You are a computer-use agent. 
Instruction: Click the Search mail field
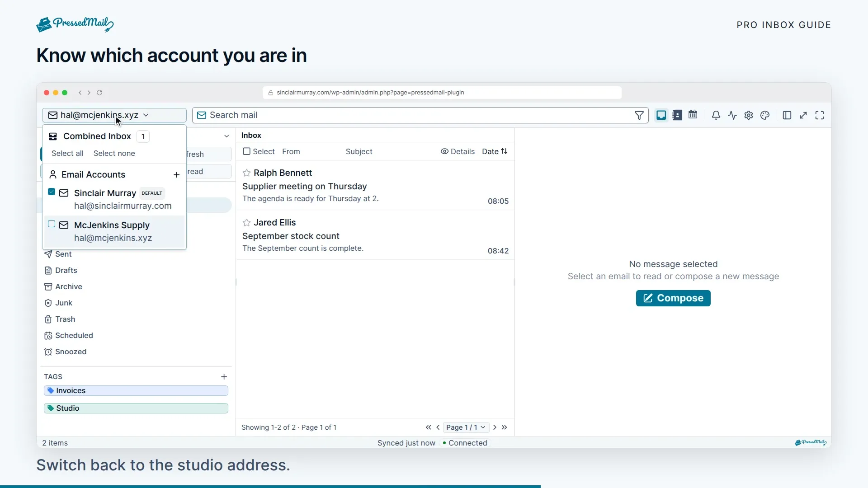coord(420,115)
